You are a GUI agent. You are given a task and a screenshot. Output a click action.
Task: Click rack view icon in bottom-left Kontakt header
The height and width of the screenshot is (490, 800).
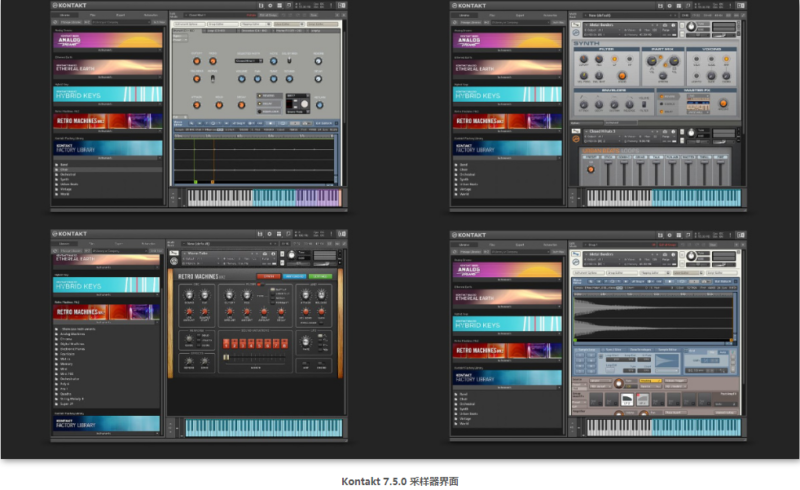coord(279,234)
